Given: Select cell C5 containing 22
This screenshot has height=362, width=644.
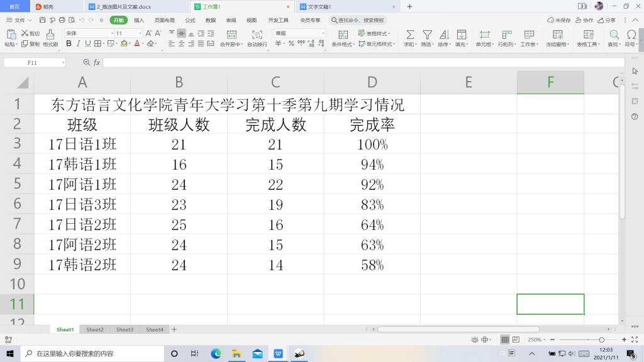Looking at the screenshot, I should 275,185.
